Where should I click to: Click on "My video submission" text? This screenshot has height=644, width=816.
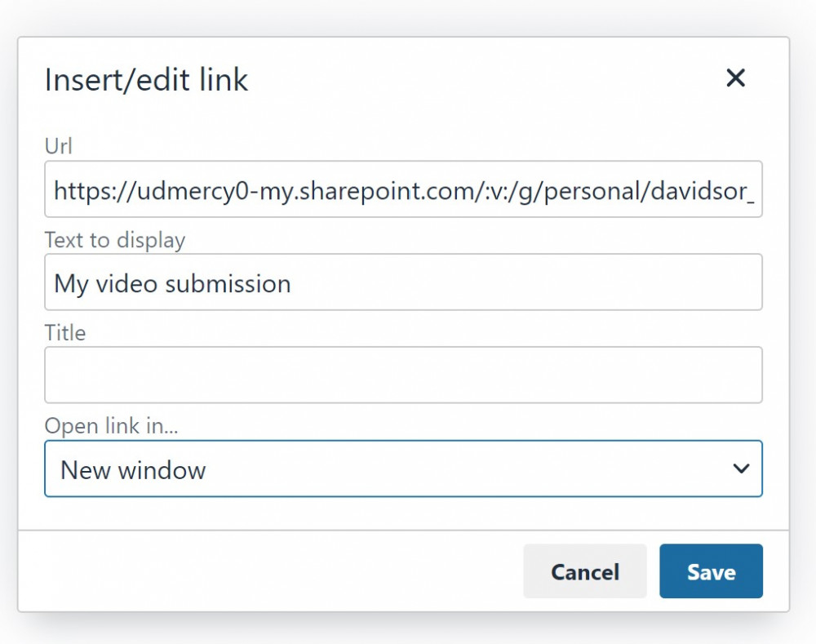(x=171, y=283)
